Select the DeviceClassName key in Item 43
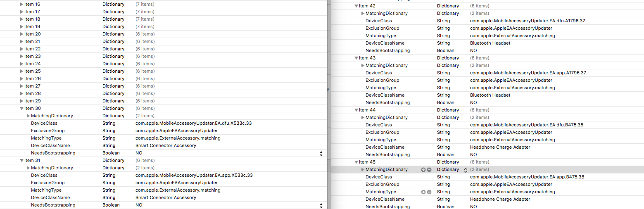This screenshot has width=644, height=209. (x=385, y=95)
